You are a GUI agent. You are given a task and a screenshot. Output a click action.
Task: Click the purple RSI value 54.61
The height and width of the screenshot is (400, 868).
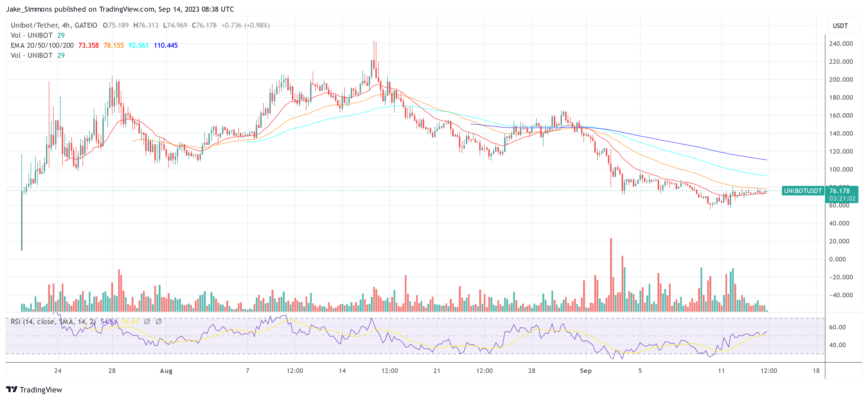tap(109, 322)
